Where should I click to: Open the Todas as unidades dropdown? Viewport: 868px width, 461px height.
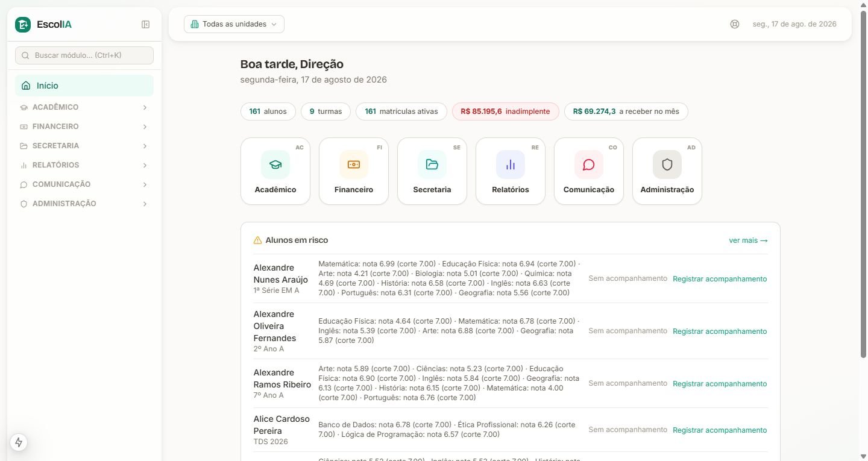(x=234, y=25)
